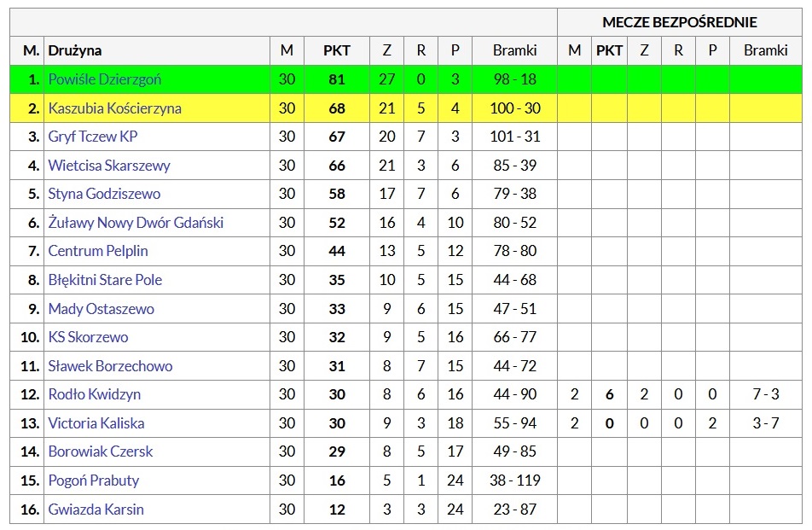The width and height of the screenshot is (812, 530).
Task: Click the Drużyna column header
Action: tap(74, 50)
